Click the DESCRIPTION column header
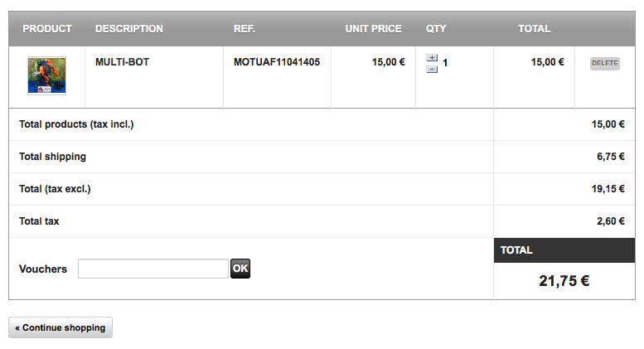The width and height of the screenshot is (644, 349). (129, 29)
